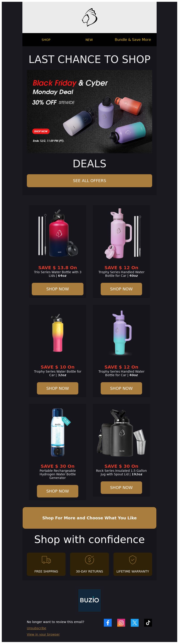
Task: Click the 30-Day Returns dollar icon
Action: click(x=89, y=560)
